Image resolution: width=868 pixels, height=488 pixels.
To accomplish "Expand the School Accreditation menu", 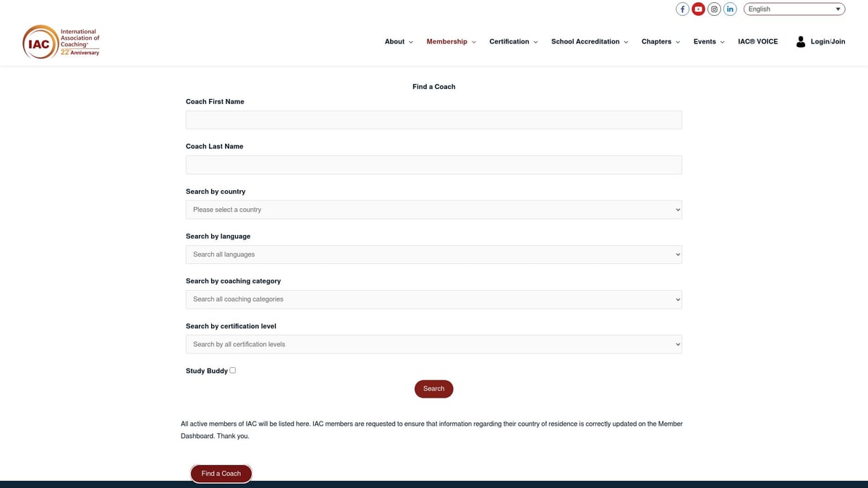I will click(589, 42).
